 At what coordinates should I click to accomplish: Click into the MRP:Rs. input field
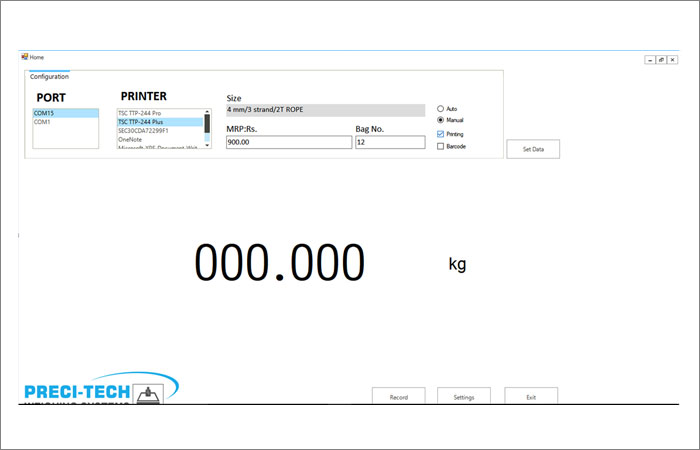click(x=289, y=143)
